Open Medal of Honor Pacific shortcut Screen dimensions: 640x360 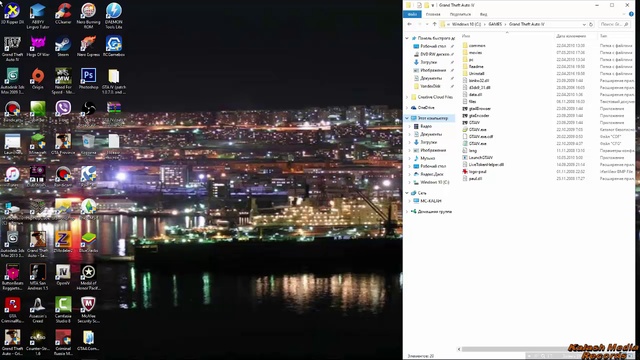[88, 277]
